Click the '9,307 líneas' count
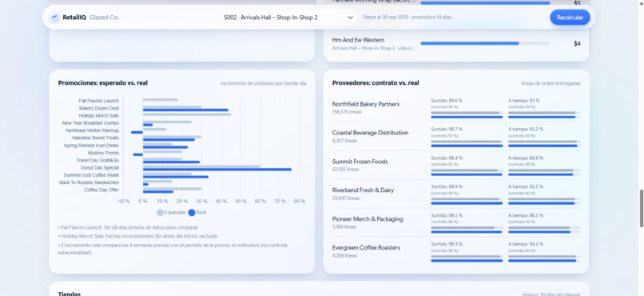Image resolution: width=644 pixels, height=296 pixels. (x=344, y=141)
